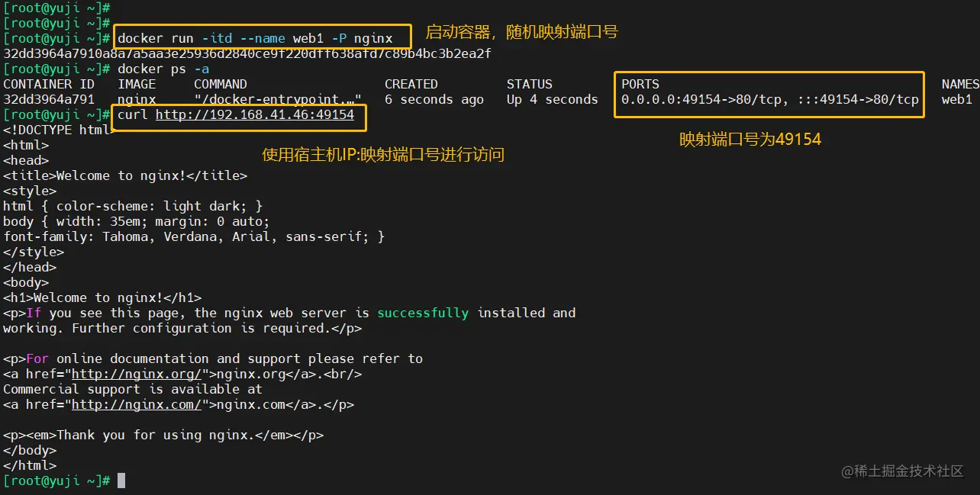This screenshot has height=495, width=980.
Task: Click the 'Thank you for using nginx.' line
Action: (163, 435)
